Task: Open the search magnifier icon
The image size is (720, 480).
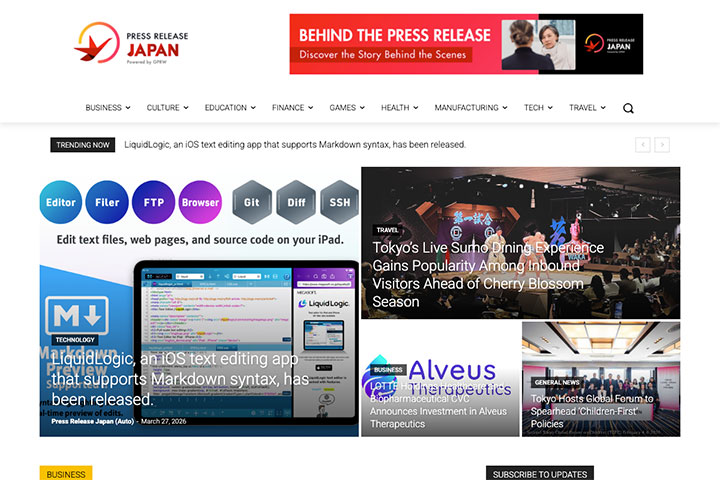Action: click(x=628, y=108)
